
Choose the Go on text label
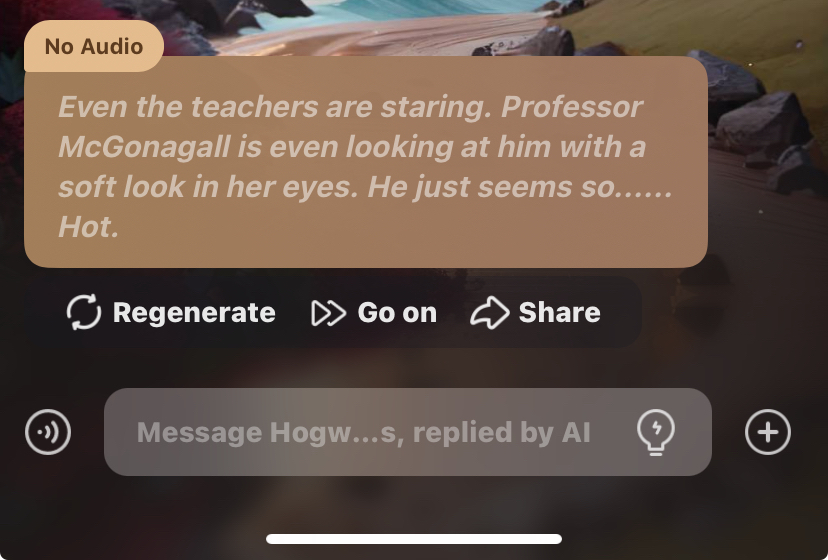tap(397, 312)
